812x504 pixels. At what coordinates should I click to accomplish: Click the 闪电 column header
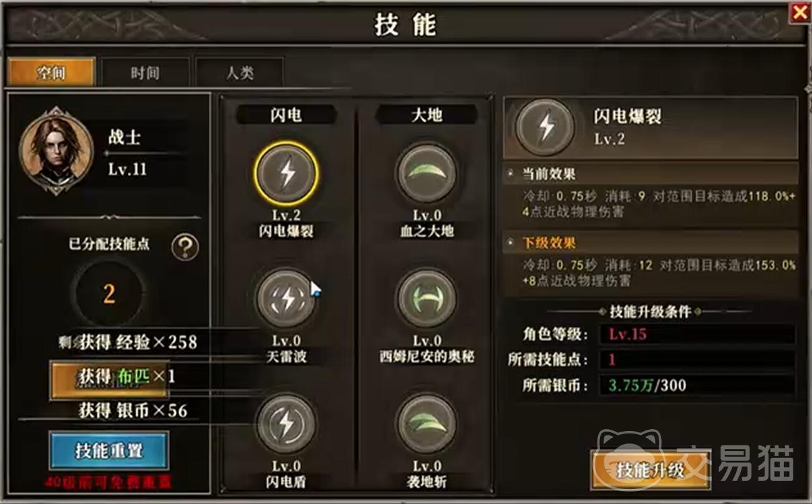click(286, 115)
